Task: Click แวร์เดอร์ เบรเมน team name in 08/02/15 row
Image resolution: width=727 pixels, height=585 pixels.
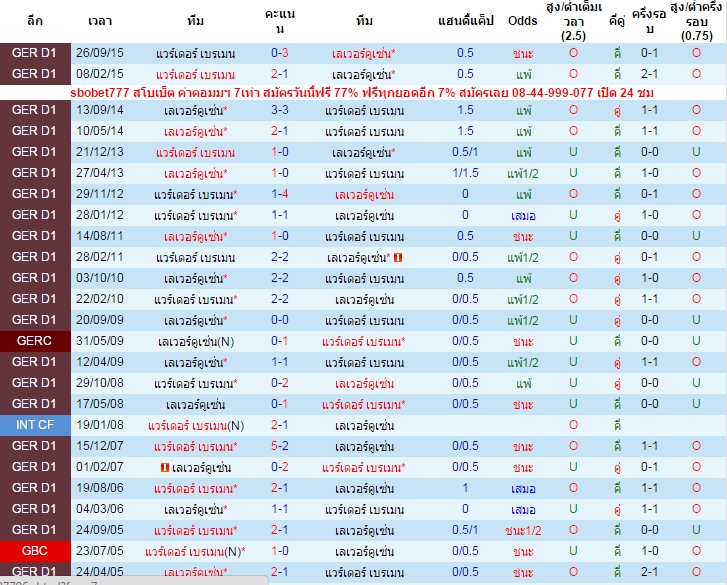Action: coord(195,75)
